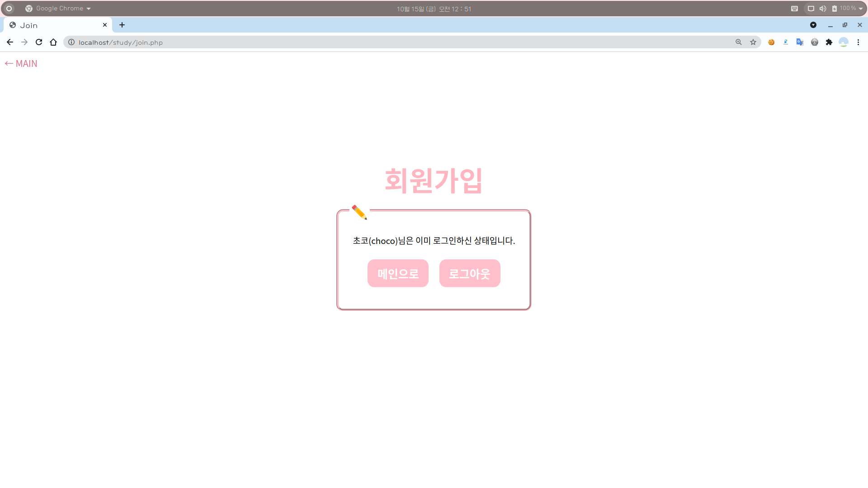
Task: Reload the current page
Action: click(x=39, y=42)
